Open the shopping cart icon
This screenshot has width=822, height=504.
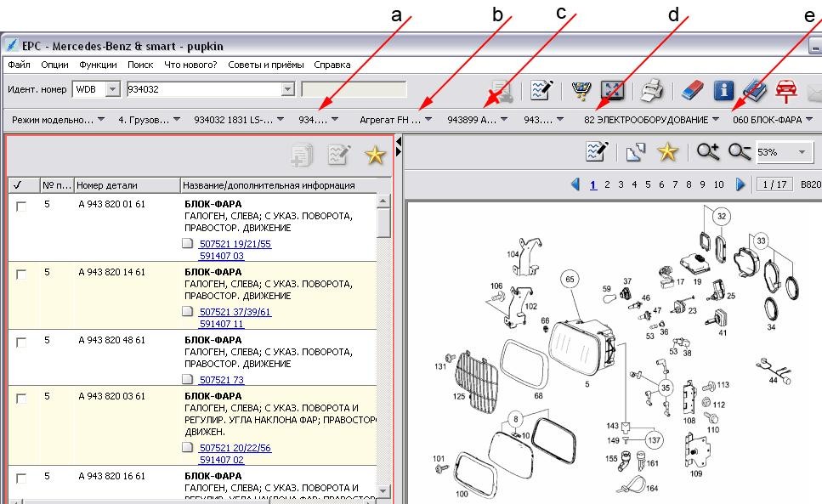tap(581, 90)
